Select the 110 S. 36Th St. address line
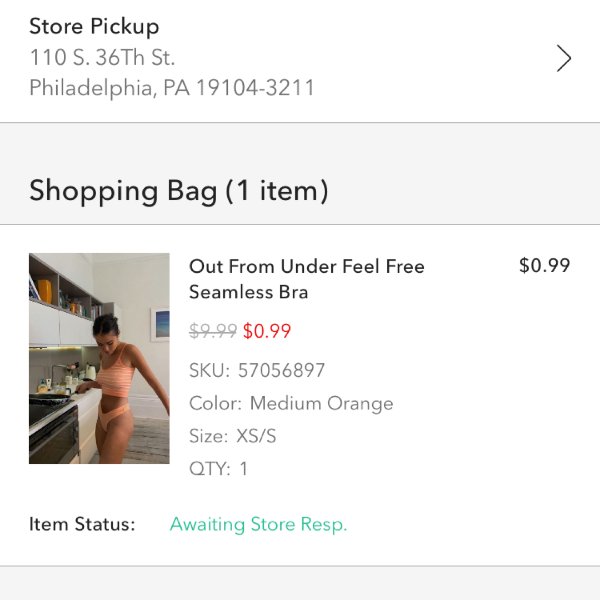Screen dimensions: 600x600 pos(102,57)
